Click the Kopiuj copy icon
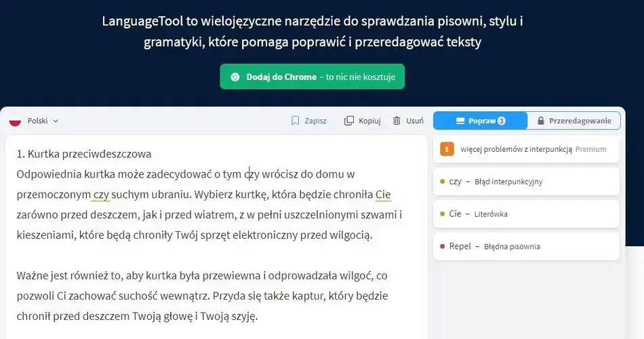This screenshot has height=339, width=644. click(x=349, y=121)
